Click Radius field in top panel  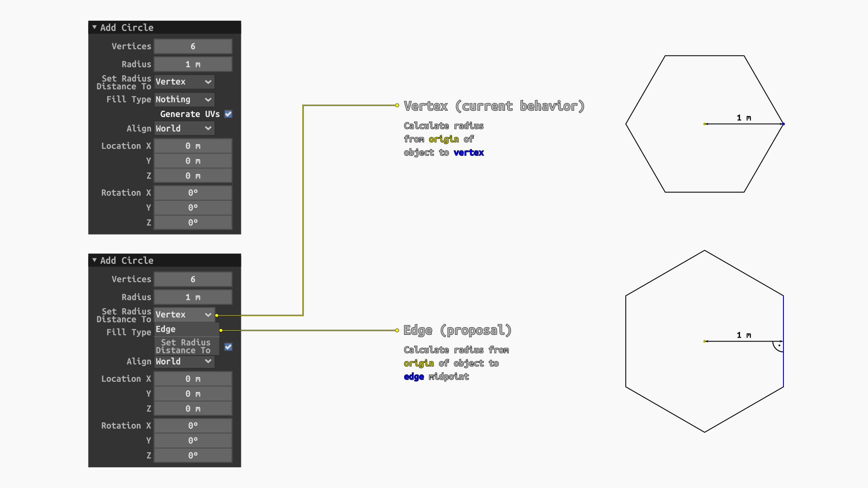tap(193, 64)
